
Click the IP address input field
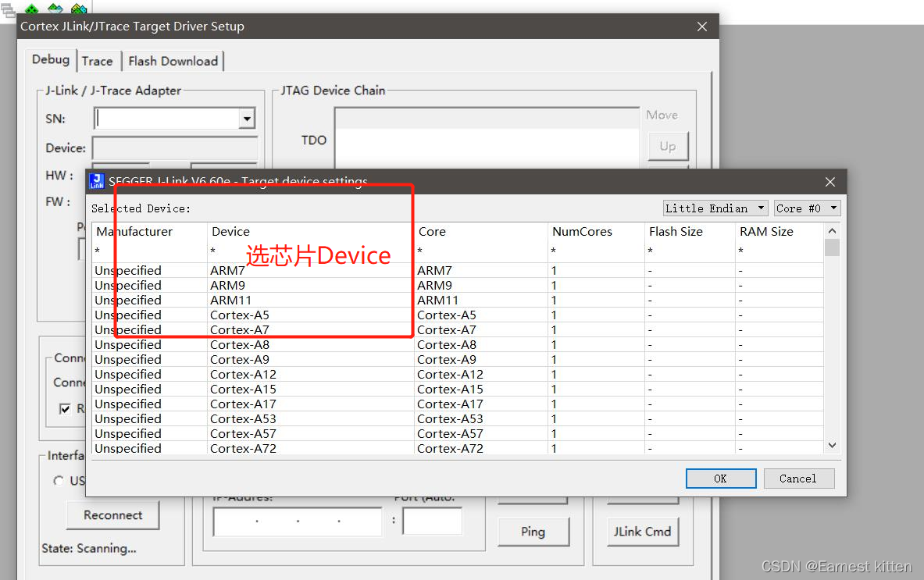pos(298,521)
